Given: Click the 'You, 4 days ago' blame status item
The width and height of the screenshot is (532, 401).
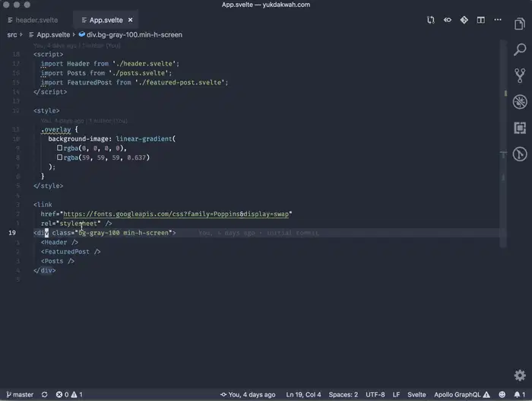Looking at the screenshot, I should click(248, 395).
